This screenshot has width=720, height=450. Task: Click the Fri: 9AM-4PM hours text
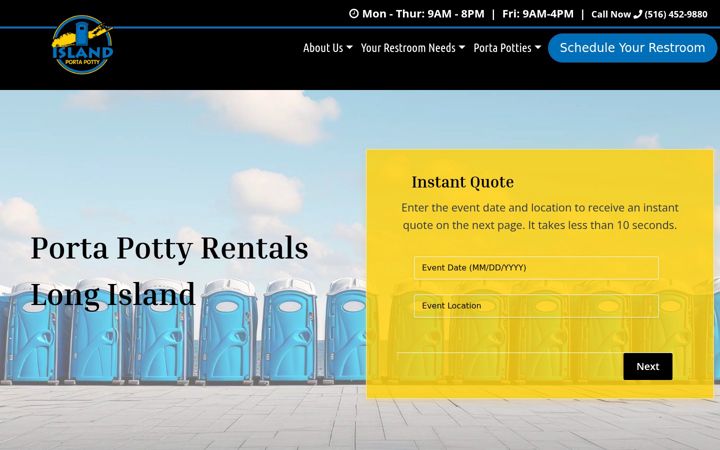[538, 14]
